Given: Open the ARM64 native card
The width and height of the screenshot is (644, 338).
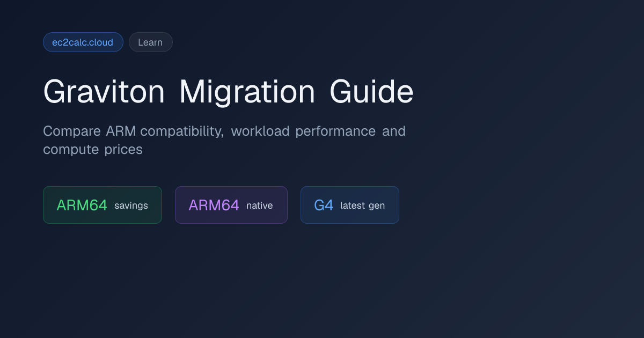Looking at the screenshot, I should pyautogui.click(x=231, y=205).
